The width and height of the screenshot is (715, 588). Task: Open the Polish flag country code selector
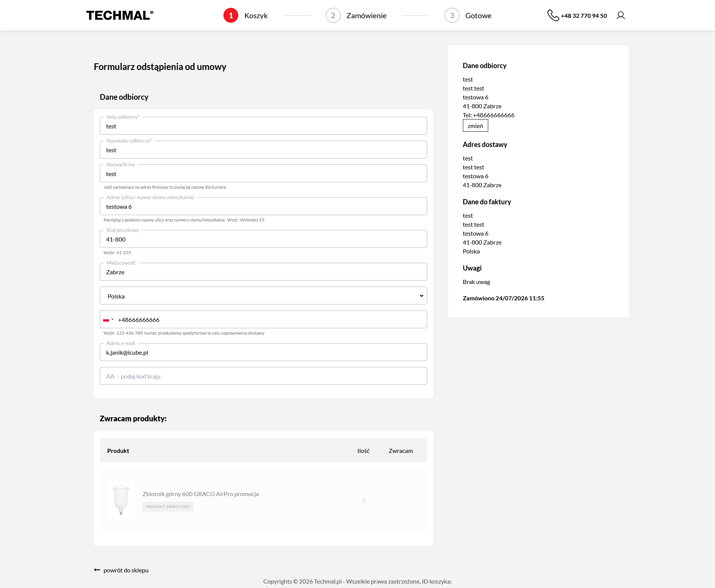pos(108,319)
